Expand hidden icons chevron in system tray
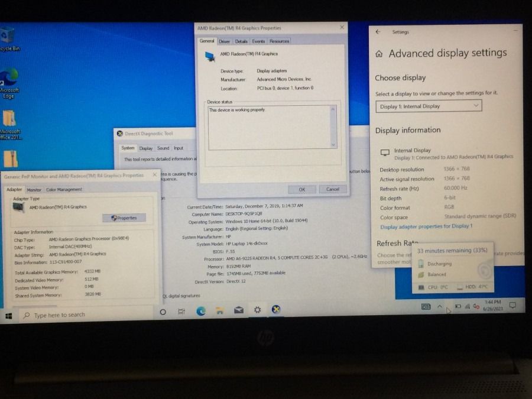This screenshot has height=399, width=532. (440, 307)
